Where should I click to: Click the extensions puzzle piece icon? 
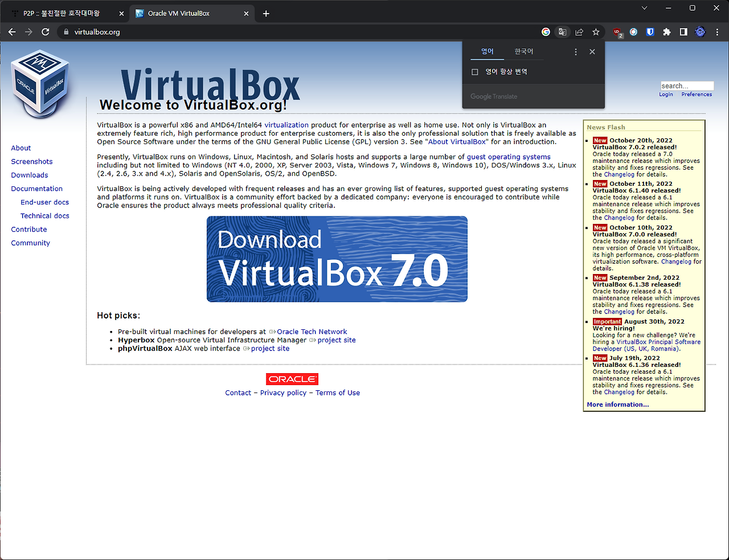click(666, 32)
